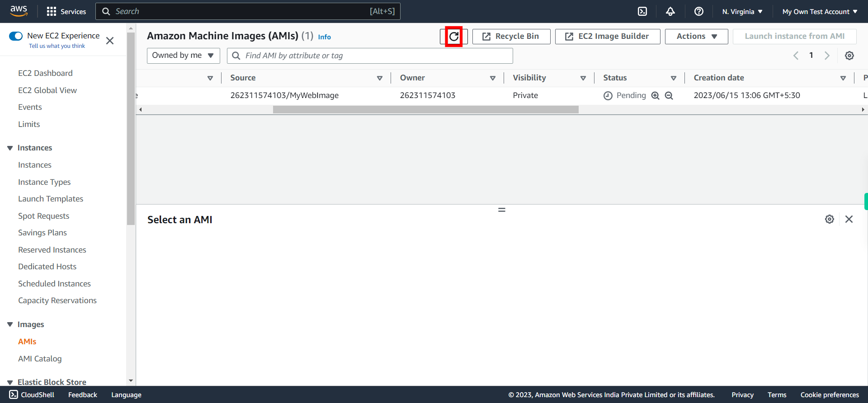Open table preferences gear near pagination
Viewport: 868px width, 403px height.
849,56
